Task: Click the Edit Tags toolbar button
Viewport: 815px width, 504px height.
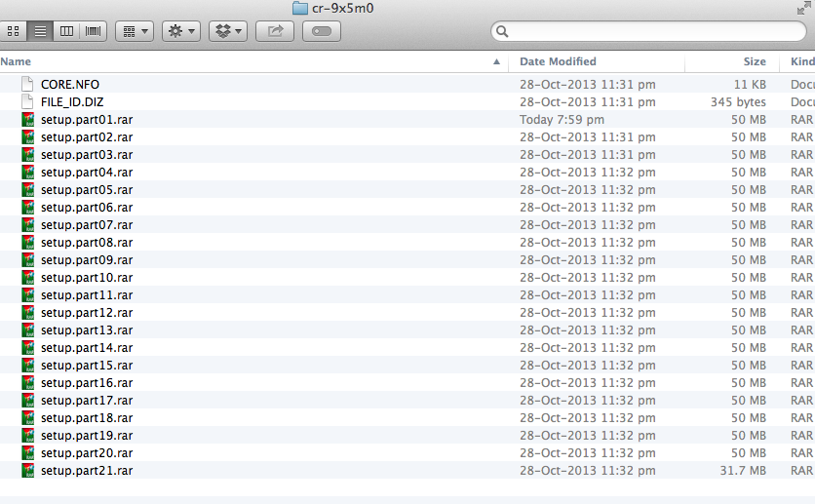Action: (322, 31)
